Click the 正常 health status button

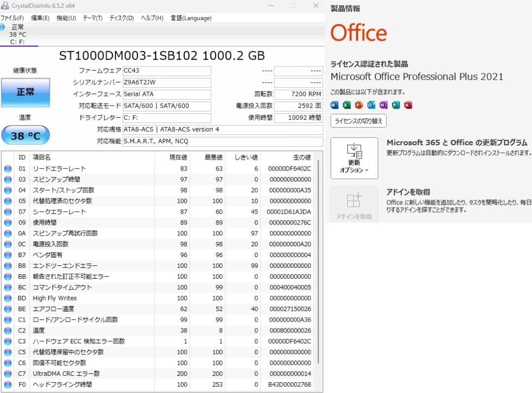coord(25,93)
